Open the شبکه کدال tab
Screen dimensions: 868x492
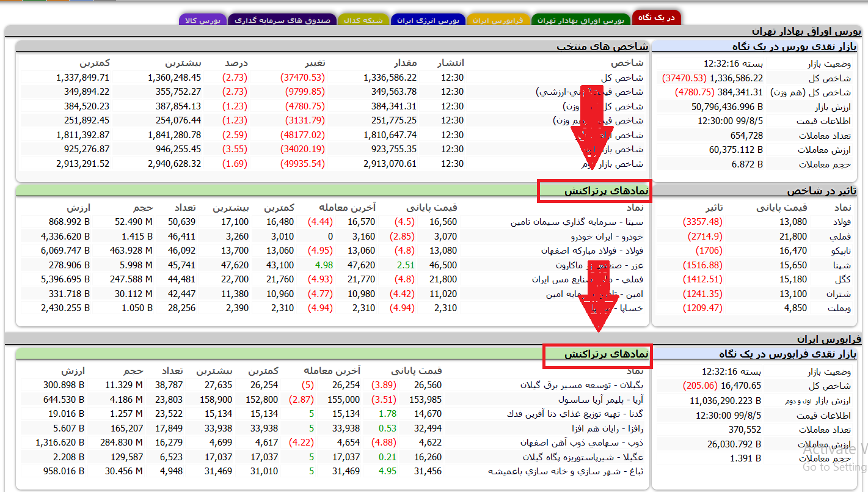363,20
